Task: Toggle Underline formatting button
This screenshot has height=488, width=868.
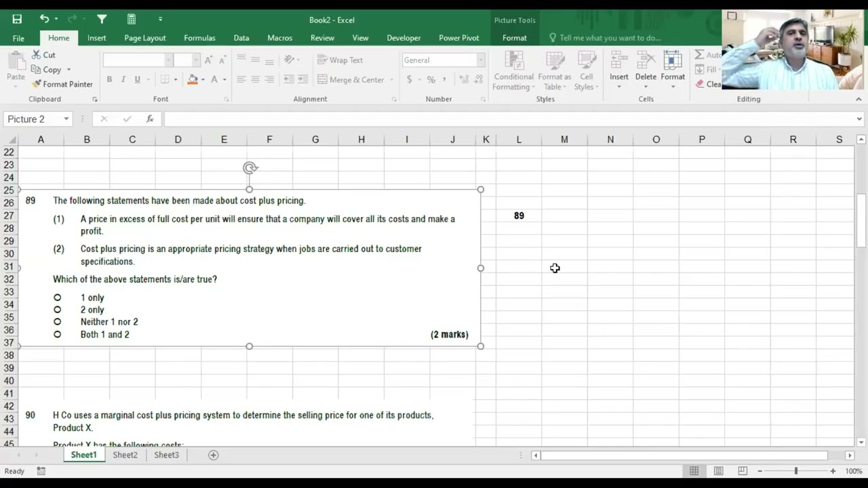Action: [137, 79]
